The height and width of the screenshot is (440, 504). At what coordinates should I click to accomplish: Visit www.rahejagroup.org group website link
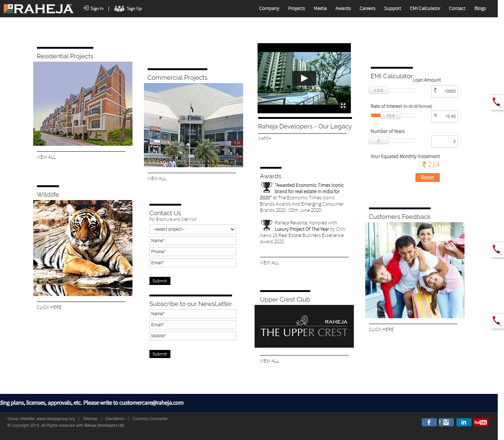[56, 419]
